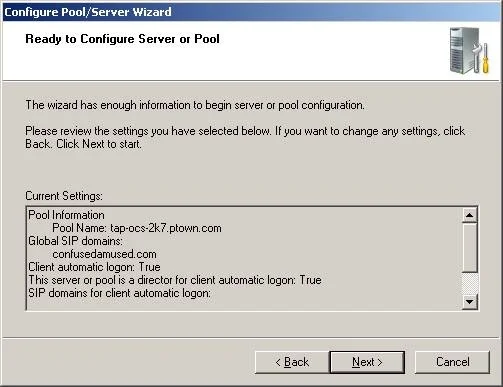Click the SIP domains for client automatic logon line
Image resolution: width=503 pixels, height=387 pixels.
119,293
